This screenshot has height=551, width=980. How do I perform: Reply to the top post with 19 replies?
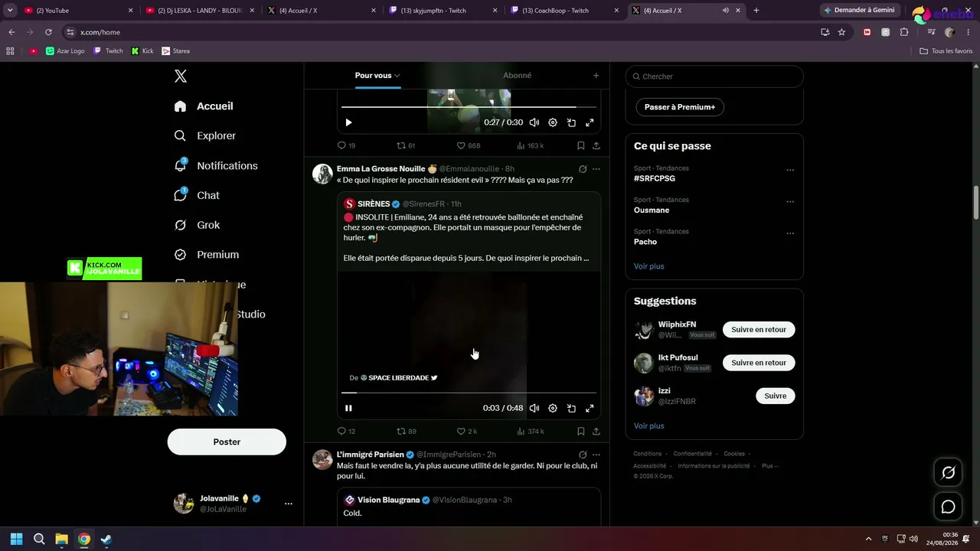[346, 145]
